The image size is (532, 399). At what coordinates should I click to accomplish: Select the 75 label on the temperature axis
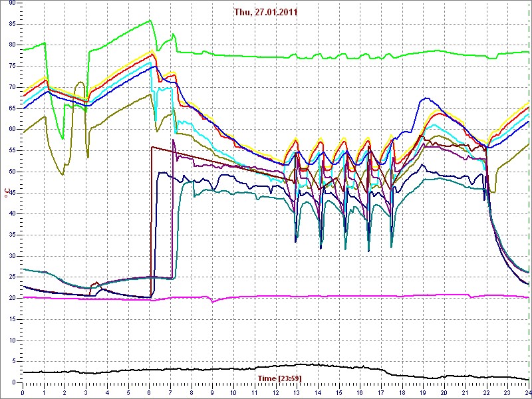coord(12,66)
